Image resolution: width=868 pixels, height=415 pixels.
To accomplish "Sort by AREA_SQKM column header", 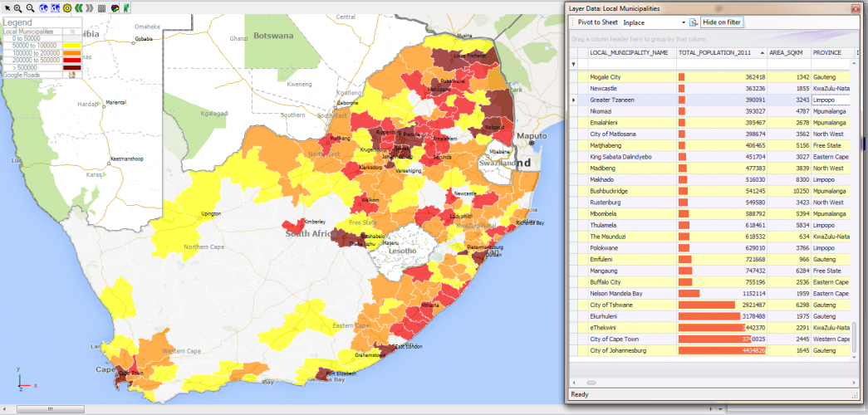I will [x=789, y=52].
